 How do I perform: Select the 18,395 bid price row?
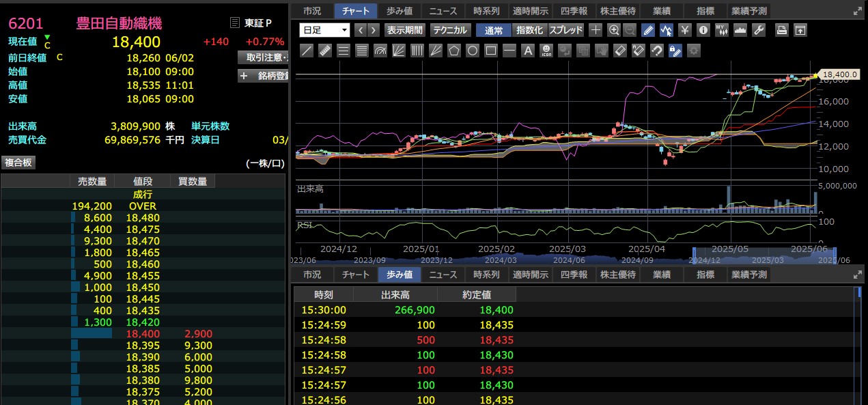point(143,346)
